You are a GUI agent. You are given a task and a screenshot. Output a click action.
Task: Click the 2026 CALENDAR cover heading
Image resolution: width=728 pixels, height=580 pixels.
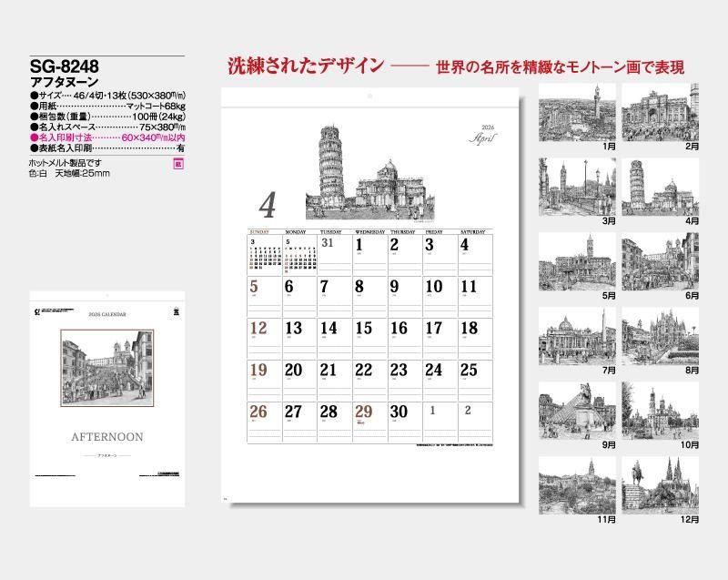[x=107, y=314]
